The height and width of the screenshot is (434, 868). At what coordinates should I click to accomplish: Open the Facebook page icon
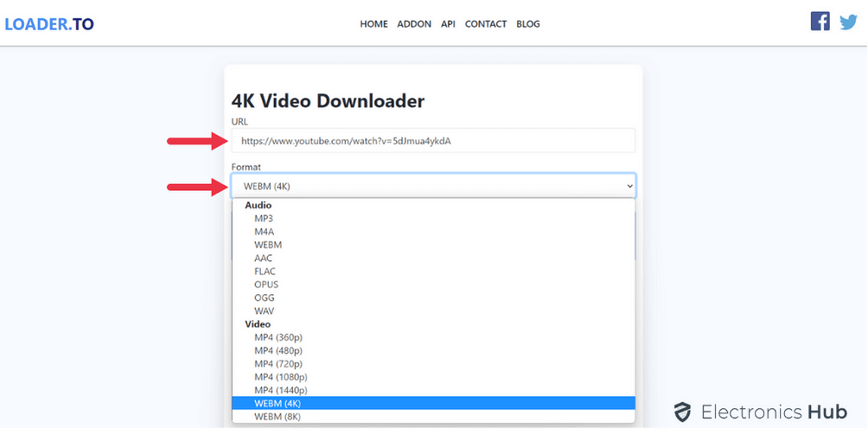click(820, 21)
